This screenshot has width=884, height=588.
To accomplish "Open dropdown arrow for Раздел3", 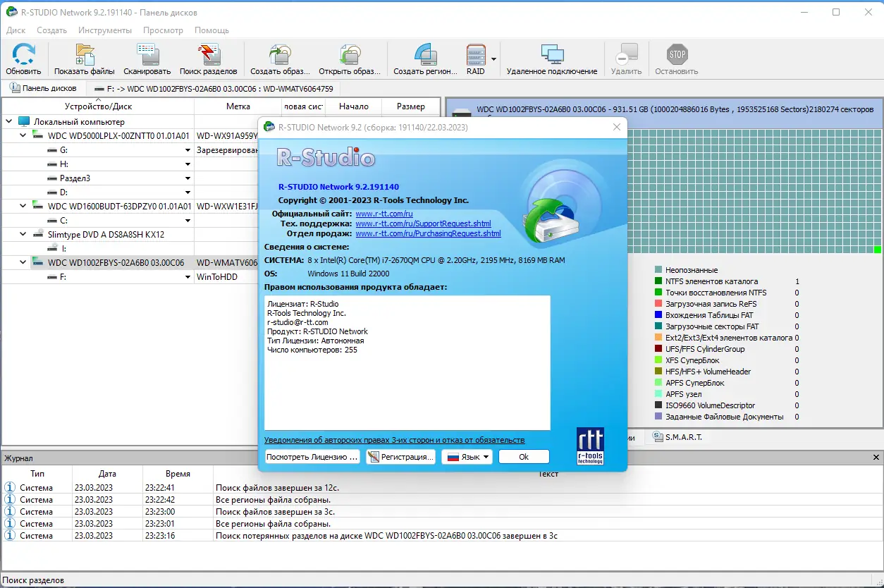I will coord(188,178).
